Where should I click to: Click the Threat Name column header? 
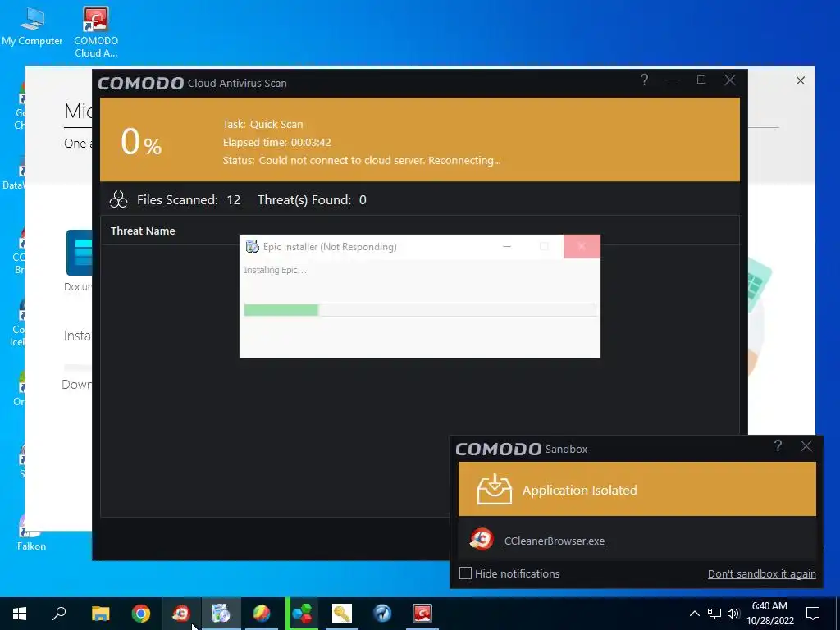[x=143, y=231]
